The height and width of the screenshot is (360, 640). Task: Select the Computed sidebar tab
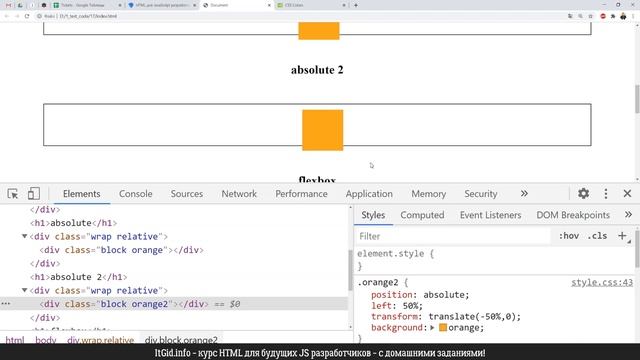tap(422, 215)
